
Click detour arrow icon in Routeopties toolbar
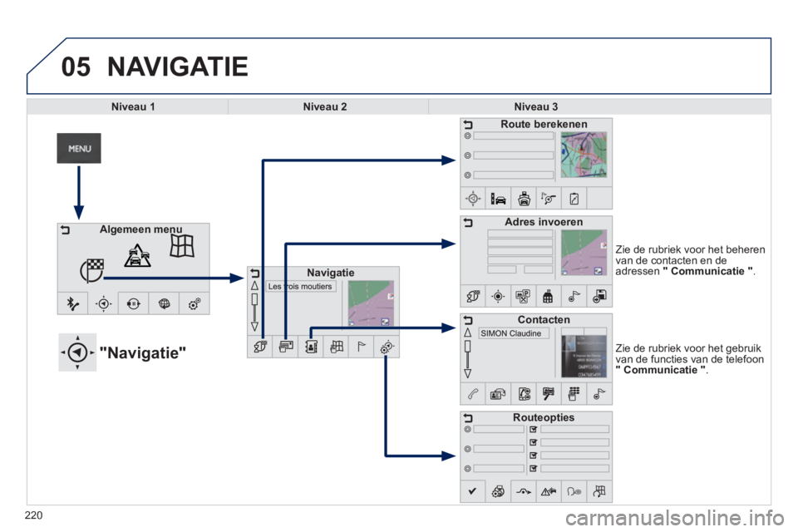[524, 492]
